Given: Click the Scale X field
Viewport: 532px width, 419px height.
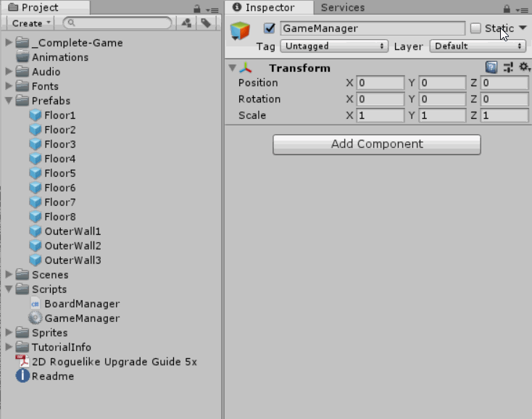Looking at the screenshot, I should pyautogui.click(x=381, y=115).
